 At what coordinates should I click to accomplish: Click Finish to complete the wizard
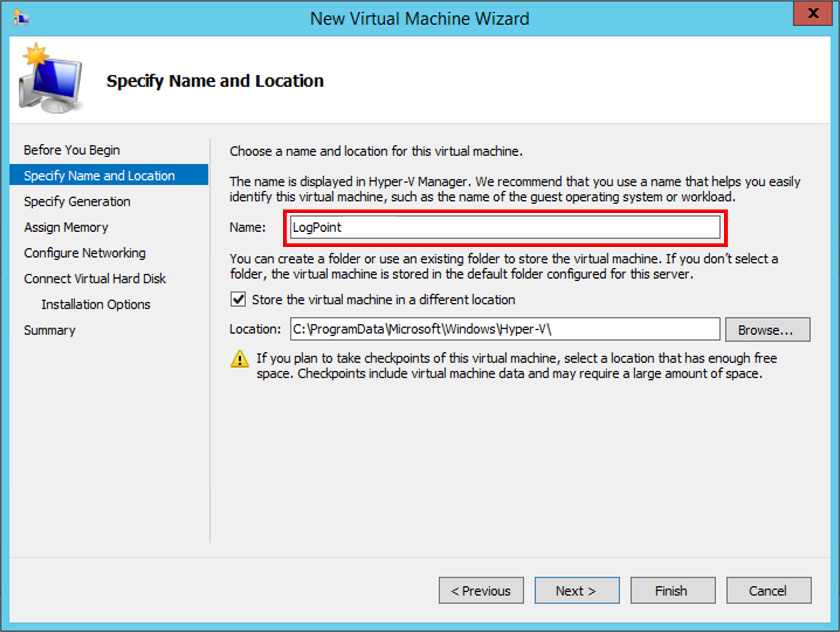672,590
